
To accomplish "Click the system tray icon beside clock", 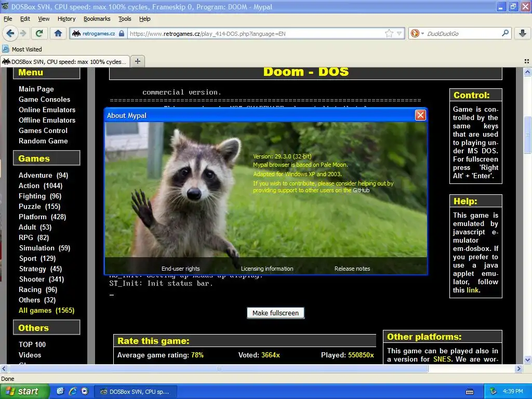I will [493, 391].
